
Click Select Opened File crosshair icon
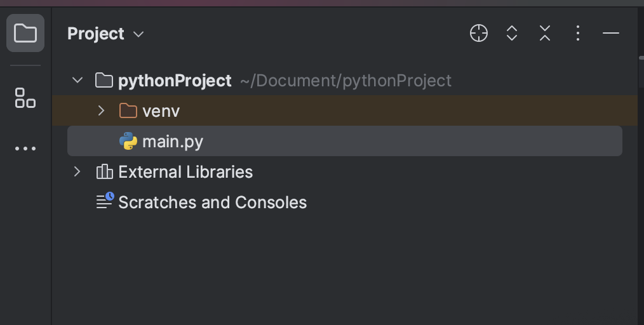[x=478, y=33]
